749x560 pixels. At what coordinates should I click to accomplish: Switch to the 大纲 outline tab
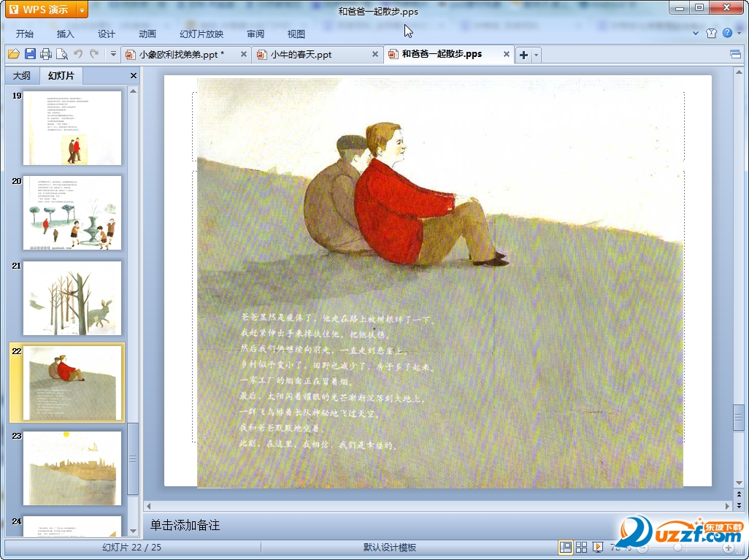point(21,75)
